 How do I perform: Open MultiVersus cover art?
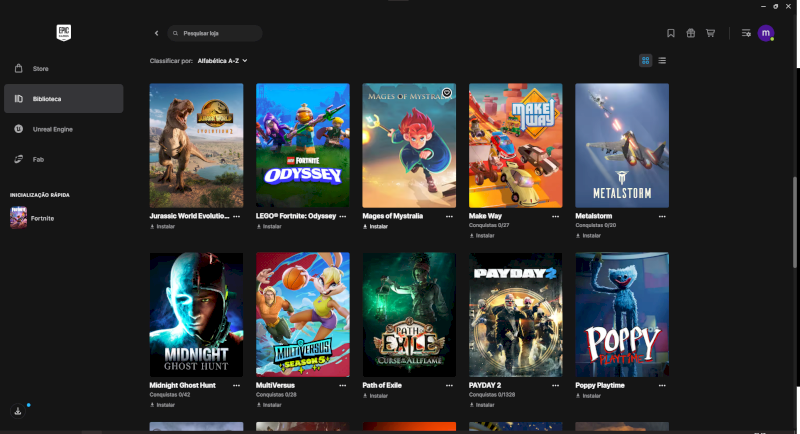[303, 315]
